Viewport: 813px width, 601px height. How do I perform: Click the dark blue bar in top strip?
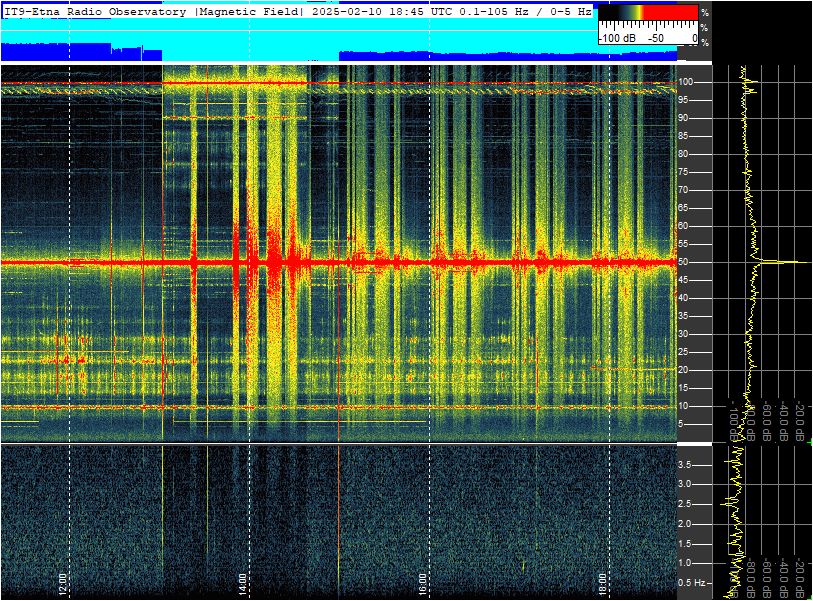(81, 52)
